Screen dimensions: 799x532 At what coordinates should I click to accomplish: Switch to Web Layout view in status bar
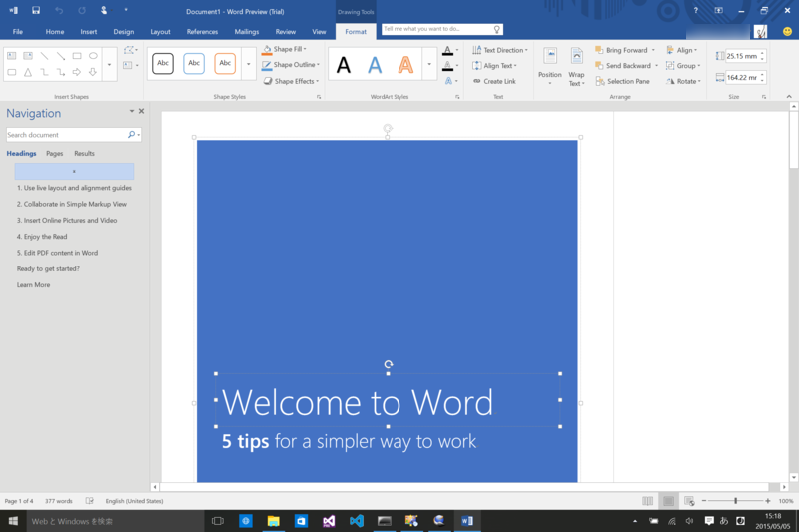click(689, 501)
